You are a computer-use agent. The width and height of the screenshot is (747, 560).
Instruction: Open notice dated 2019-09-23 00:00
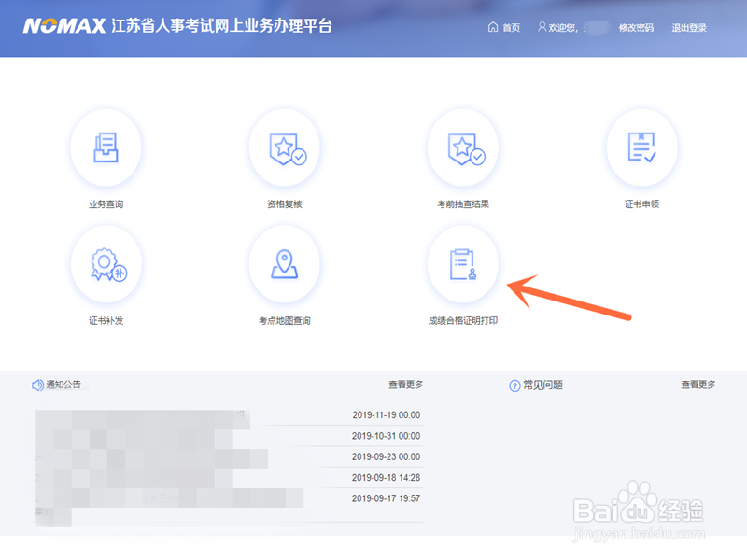tap(228, 456)
